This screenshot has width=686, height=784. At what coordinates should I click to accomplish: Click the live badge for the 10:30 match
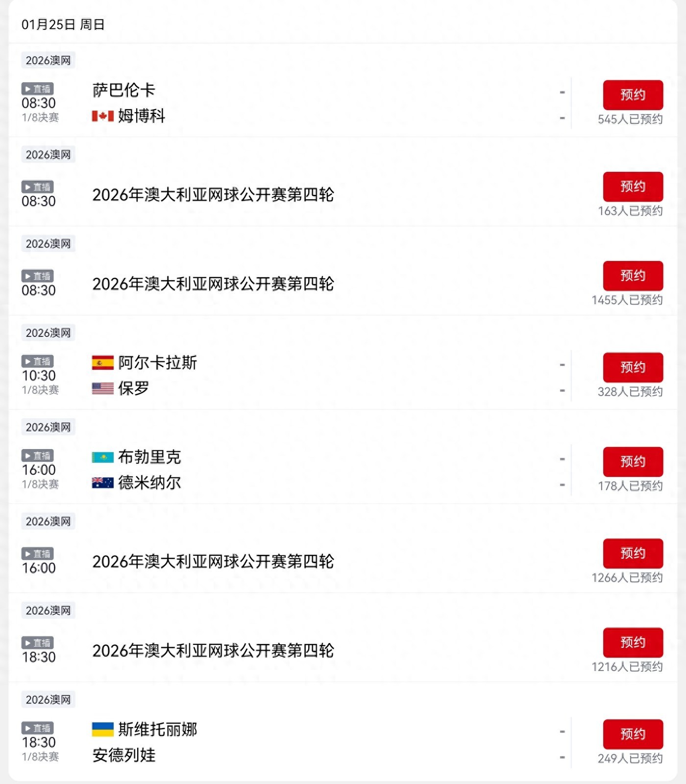coord(37,361)
